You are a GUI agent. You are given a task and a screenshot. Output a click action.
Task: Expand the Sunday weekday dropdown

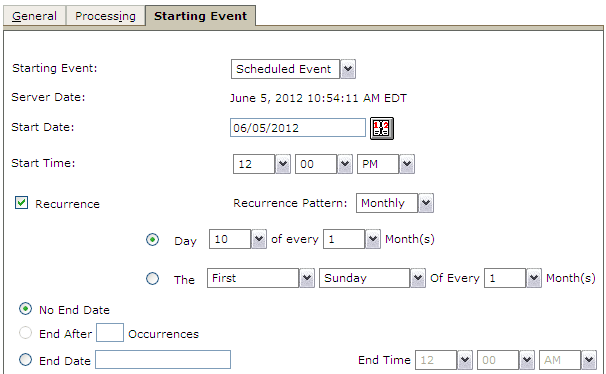[372, 278]
